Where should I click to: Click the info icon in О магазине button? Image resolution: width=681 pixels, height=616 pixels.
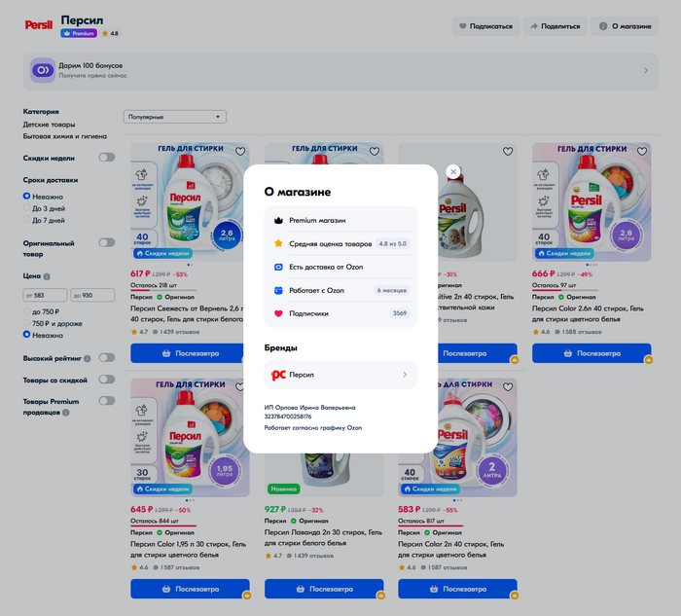603,26
